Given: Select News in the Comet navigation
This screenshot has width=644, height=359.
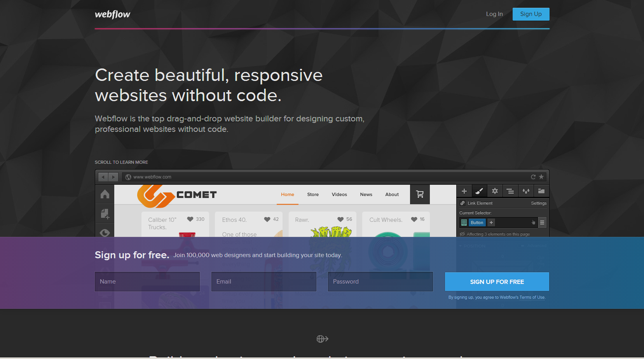Looking at the screenshot, I should coord(366,194).
